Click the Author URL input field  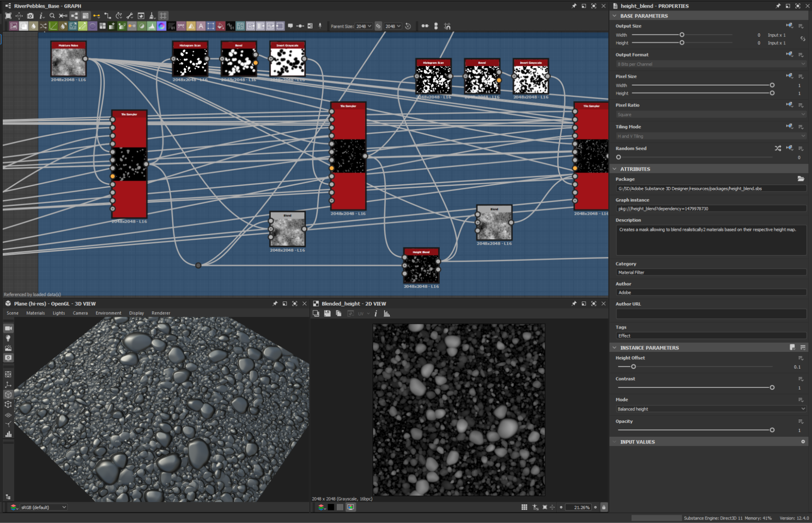710,314
